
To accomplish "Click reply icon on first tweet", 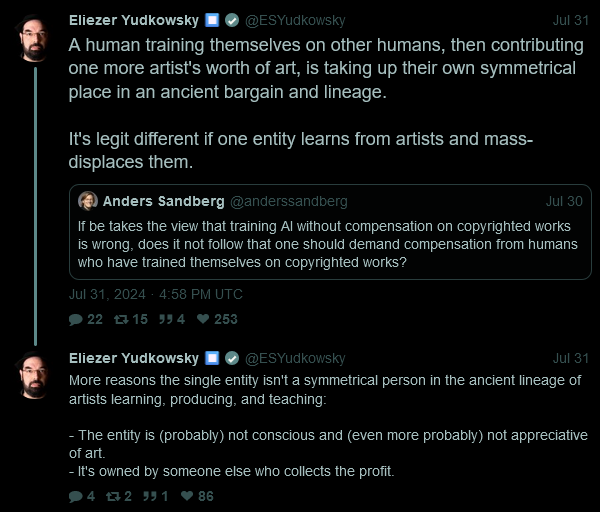I will pos(76,320).
